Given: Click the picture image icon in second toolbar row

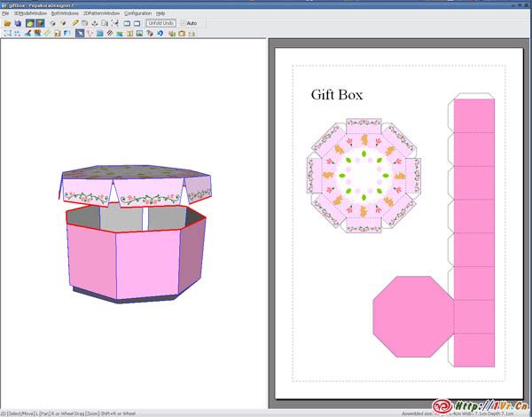Looking at the screenshot, I should tap(139, 34).
